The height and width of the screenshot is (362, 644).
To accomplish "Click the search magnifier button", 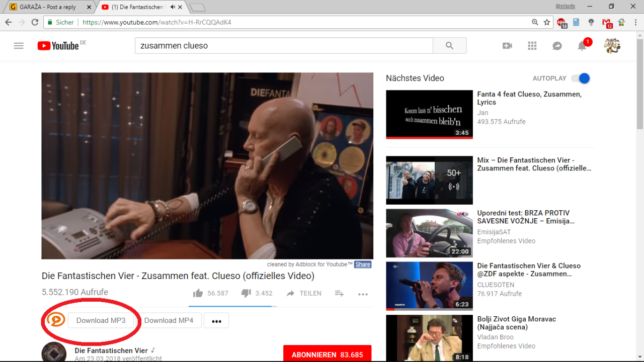I will click(449, 46).
